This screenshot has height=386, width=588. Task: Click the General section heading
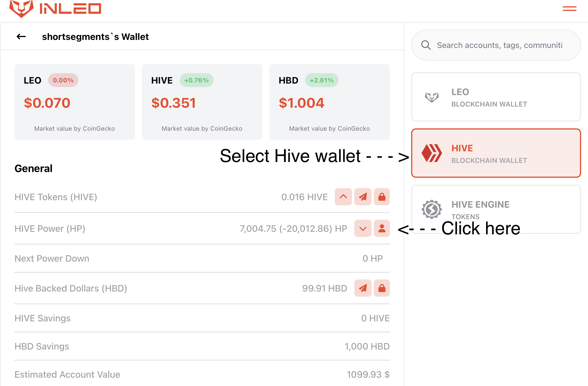click(x=34, y=169)
